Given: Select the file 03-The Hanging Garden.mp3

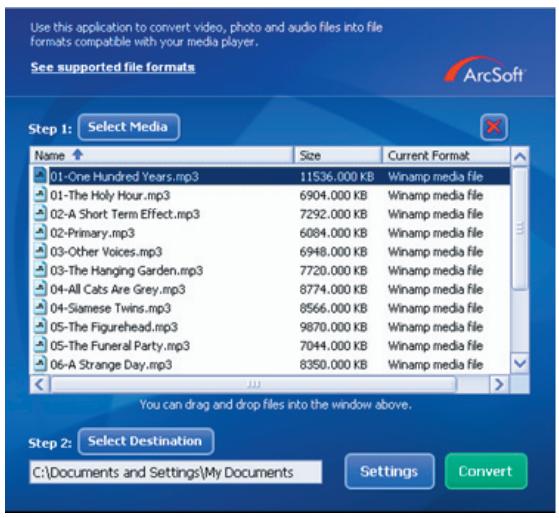Looking at the screenshot, I should point(127,271).
